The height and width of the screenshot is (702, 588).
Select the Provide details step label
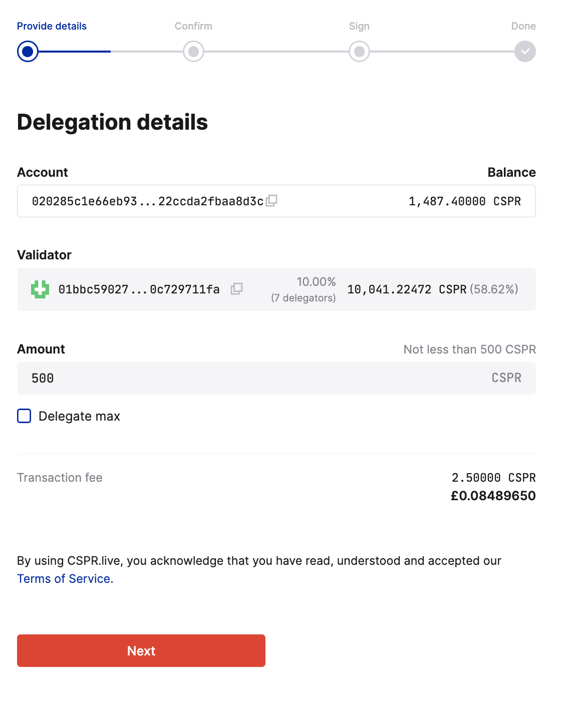(x=52, y=26)
